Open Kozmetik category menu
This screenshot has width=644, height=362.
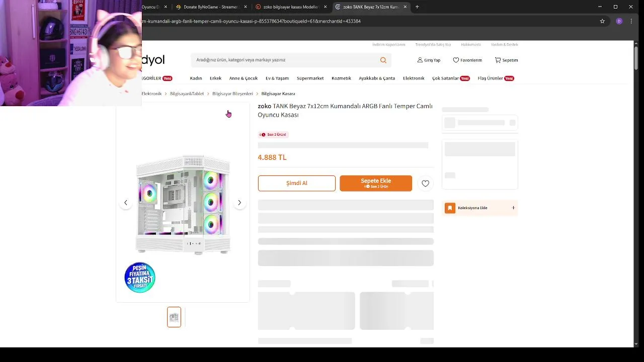point(341,78)
